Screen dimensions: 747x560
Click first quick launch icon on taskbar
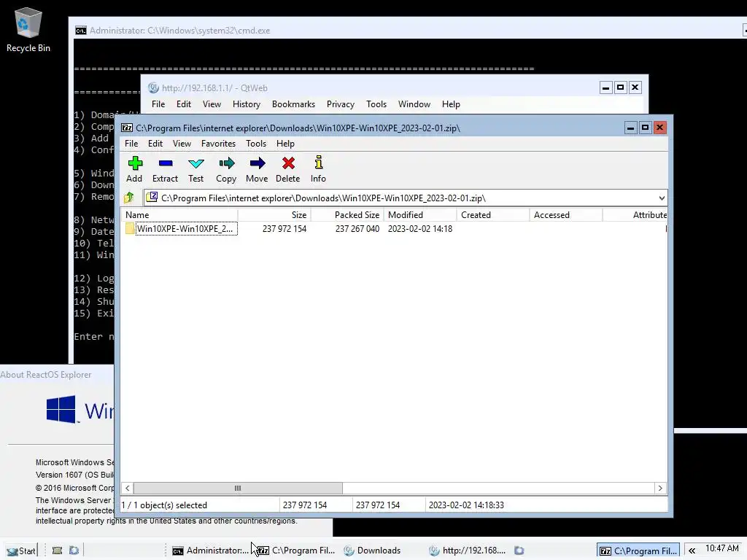[57, 551]
